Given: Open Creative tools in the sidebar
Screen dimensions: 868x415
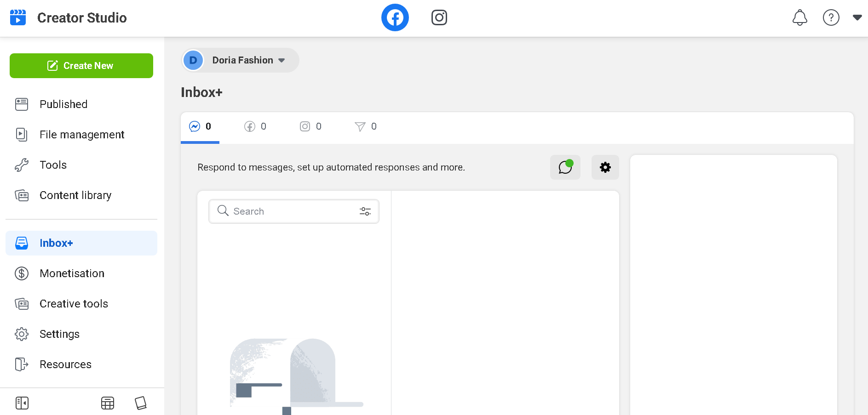Looking at the screenshot, I should [81, 304].
